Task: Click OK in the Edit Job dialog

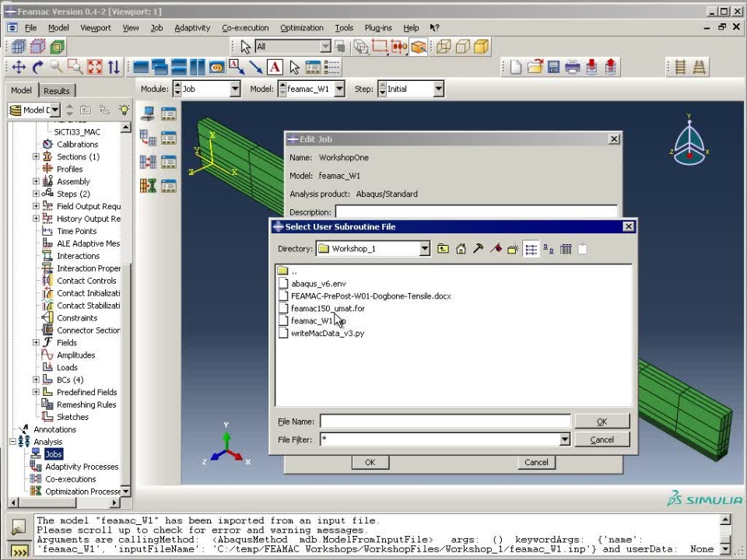Action: point(370,462)
